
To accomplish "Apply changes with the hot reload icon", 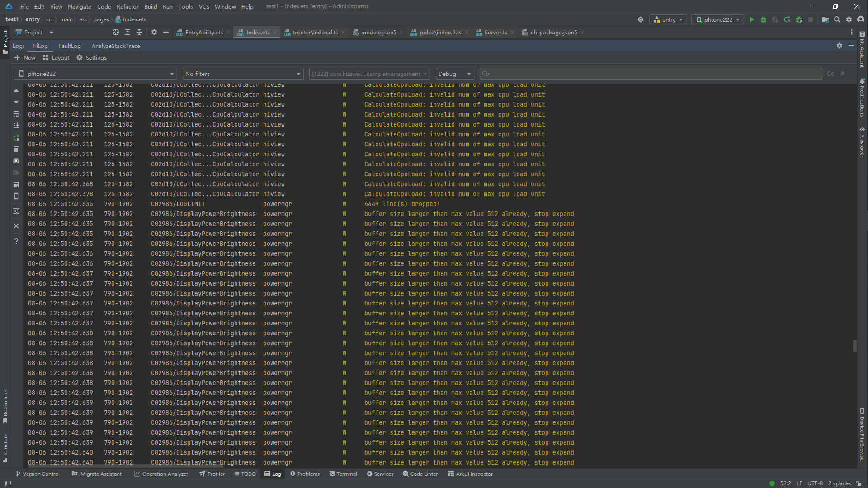I will pyautogui.click(x=787, y=19).
